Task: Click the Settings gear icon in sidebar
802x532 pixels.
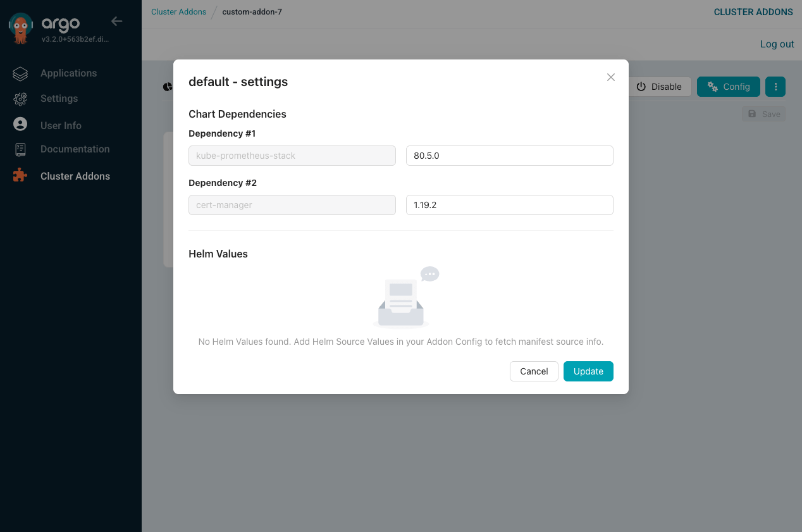Action: point(20,99)
